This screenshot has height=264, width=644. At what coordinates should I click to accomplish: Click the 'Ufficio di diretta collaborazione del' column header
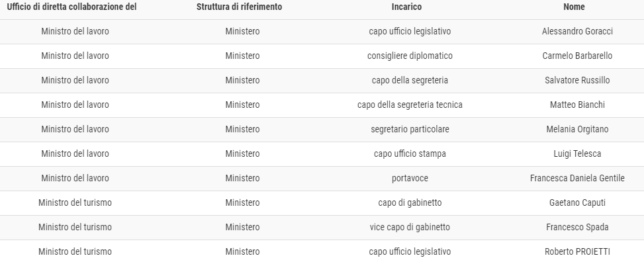[72, 7]
